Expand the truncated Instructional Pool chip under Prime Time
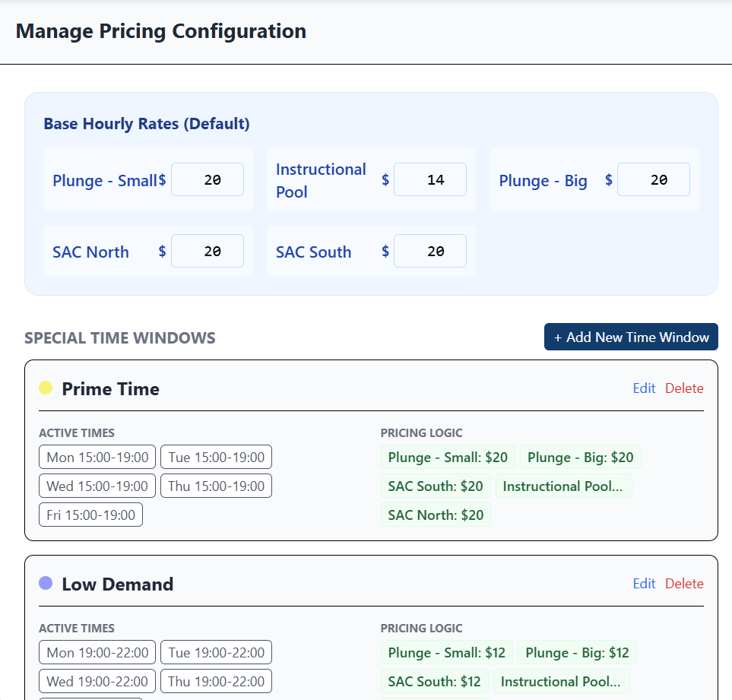The width and height of the screenshot is (732, 700). point(564,486)
